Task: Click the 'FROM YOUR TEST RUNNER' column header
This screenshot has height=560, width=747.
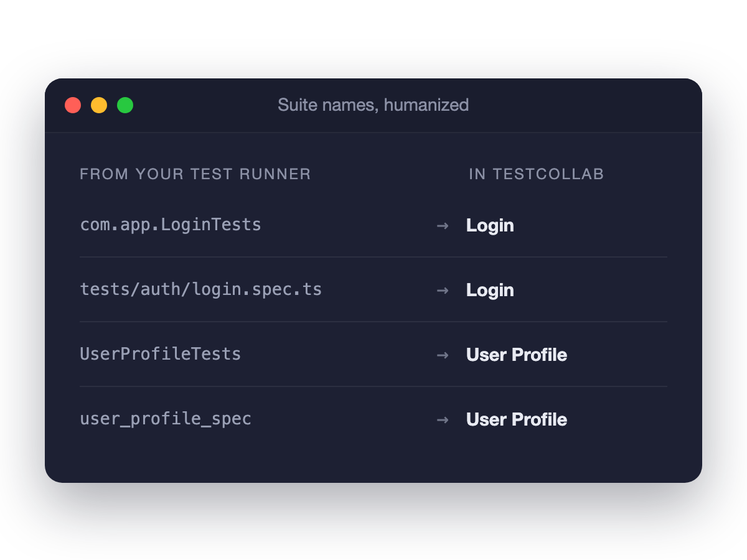Action: pos(195,174)
